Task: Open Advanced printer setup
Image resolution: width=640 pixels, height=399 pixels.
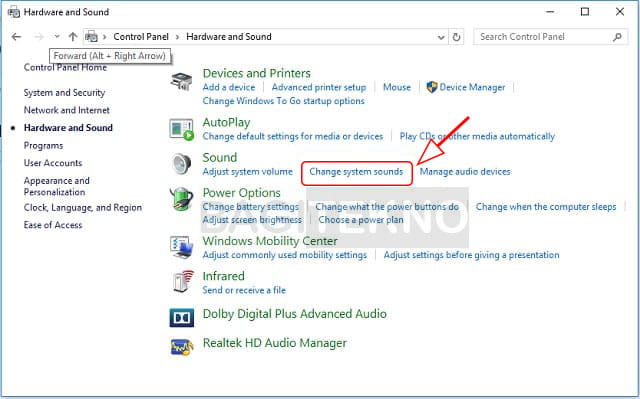Action: 319,87
